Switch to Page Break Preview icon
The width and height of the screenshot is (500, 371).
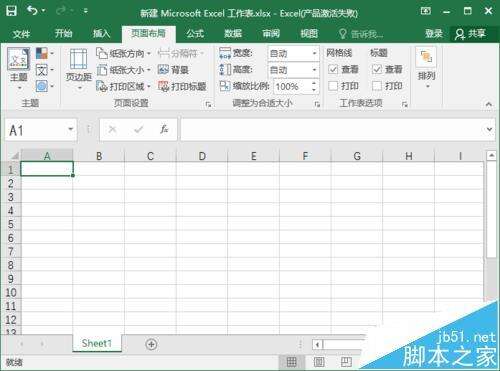tap(346, 362)
